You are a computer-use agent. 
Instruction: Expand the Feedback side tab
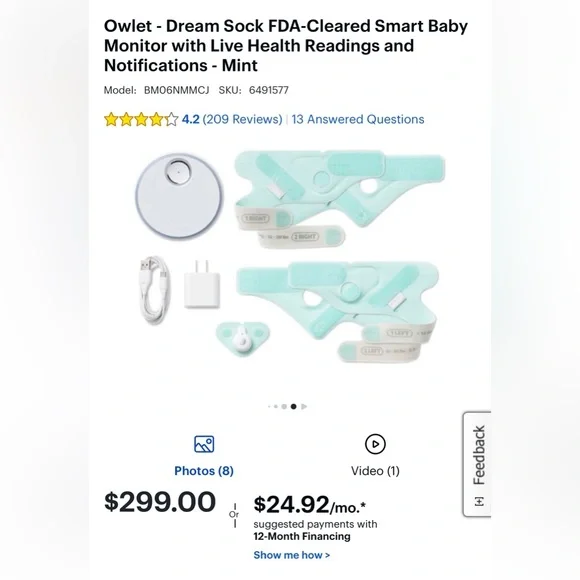point(478,464)
